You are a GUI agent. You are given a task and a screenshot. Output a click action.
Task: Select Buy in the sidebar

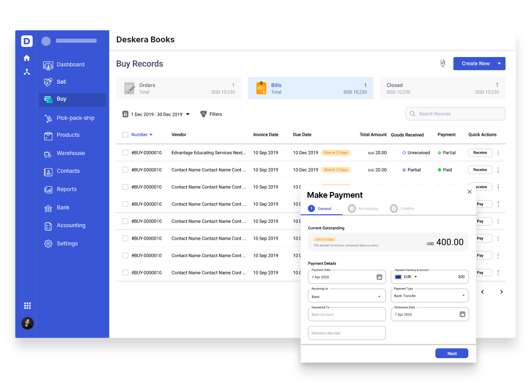coord(72,99)
